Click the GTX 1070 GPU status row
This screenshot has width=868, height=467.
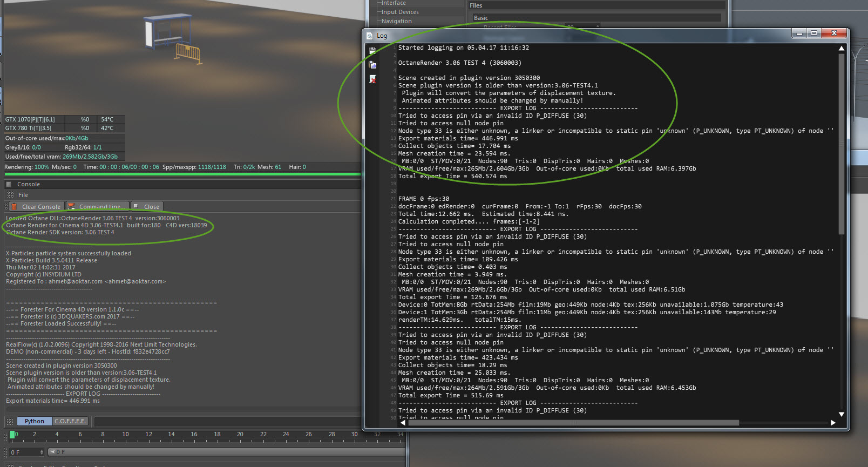click(65, 119)
